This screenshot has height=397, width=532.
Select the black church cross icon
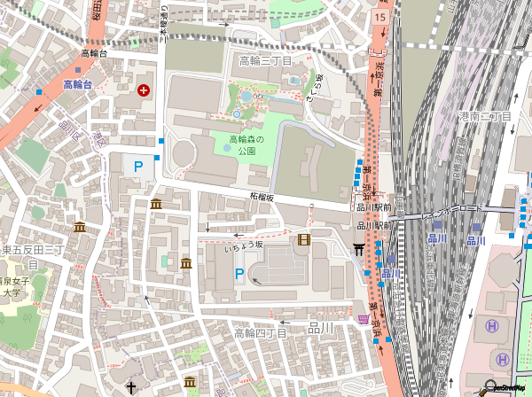(x=131, y=387)
